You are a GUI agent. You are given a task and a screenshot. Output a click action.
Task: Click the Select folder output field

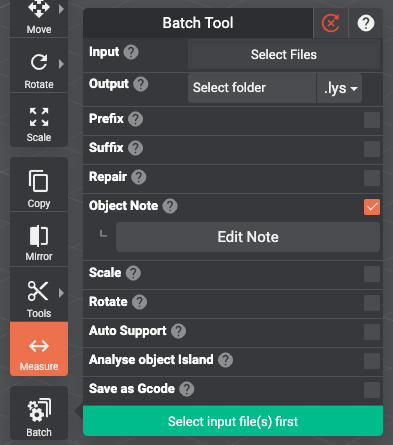click(252, 88)
